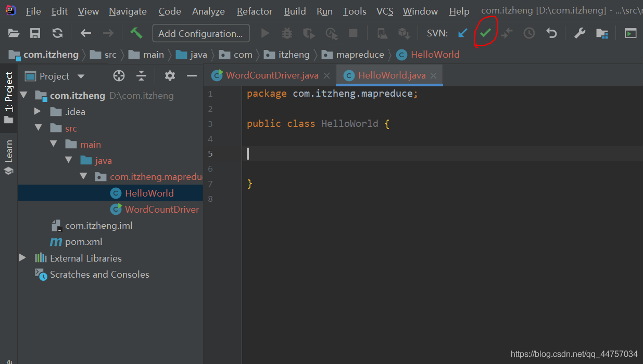Toggle the Learn side tool window

point(9,157)
